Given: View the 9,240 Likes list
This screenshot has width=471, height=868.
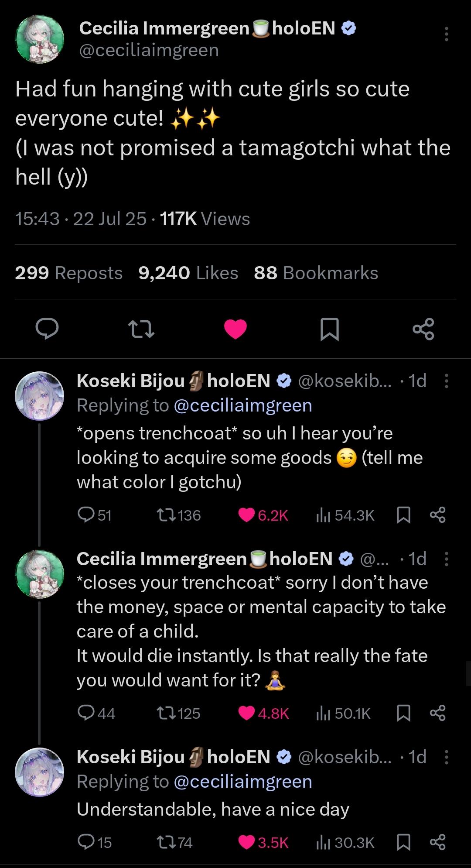Looking at the screenshot, I should pos(188,273).
